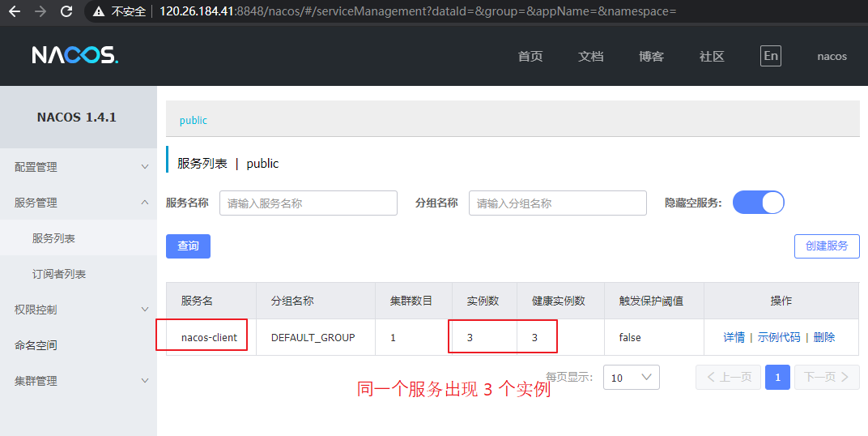Open the NACOS logo home link
The image size is (868, 436).
[74, 55]
